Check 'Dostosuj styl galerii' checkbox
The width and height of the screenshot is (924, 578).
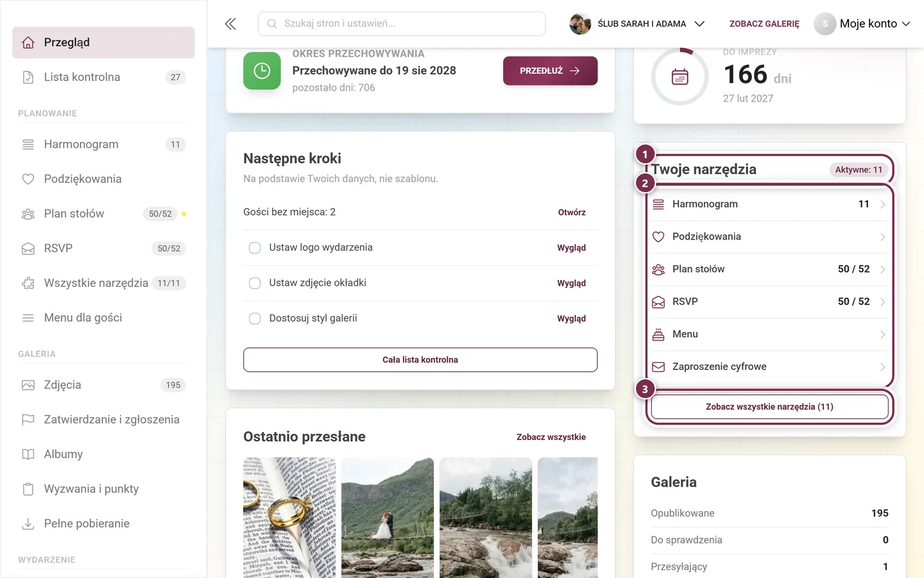click(x=255, y=319)
